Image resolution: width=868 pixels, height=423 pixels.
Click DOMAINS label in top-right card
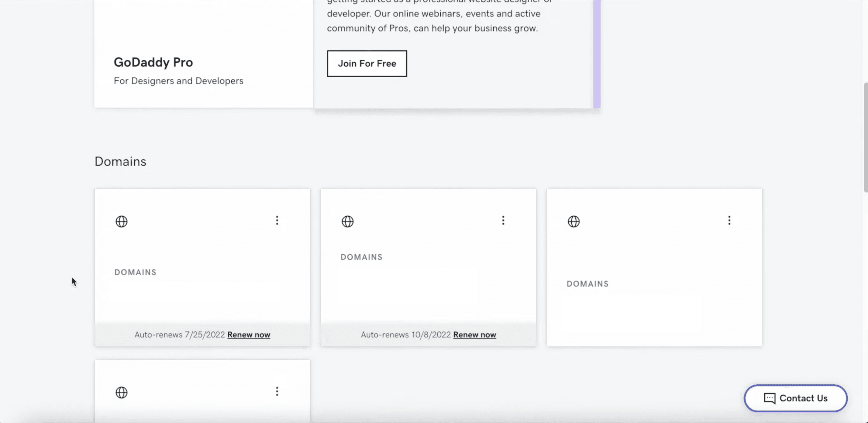click(588, 284)
